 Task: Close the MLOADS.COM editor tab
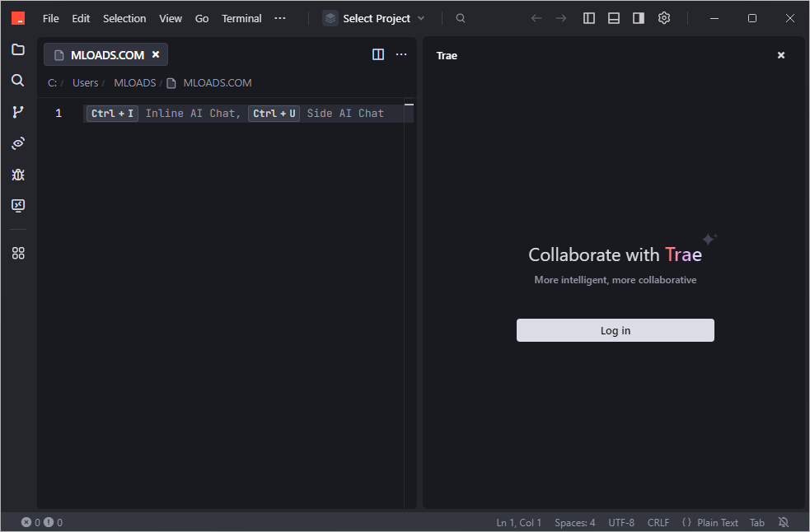(x=156, y=54)
